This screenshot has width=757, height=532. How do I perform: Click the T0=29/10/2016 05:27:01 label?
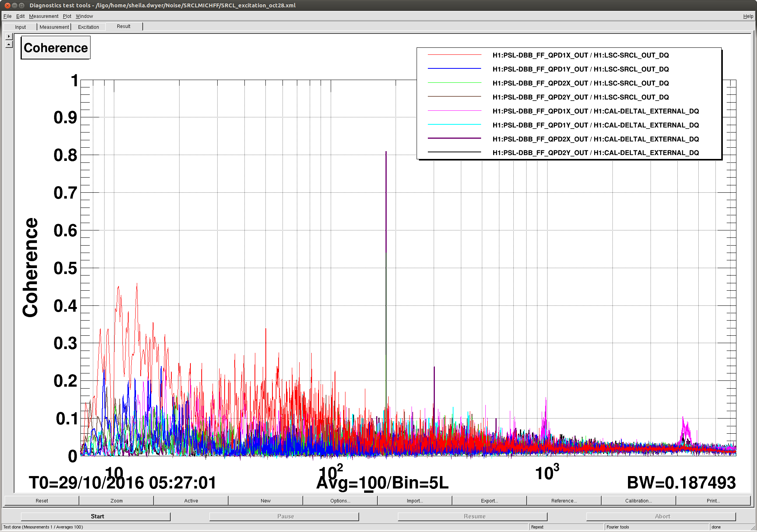[x=122, y=483]
